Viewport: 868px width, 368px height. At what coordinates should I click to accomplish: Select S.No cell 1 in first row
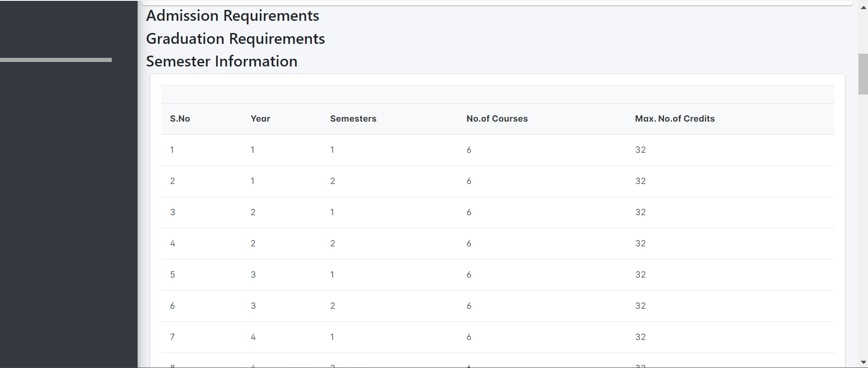(x=172, y=150)
